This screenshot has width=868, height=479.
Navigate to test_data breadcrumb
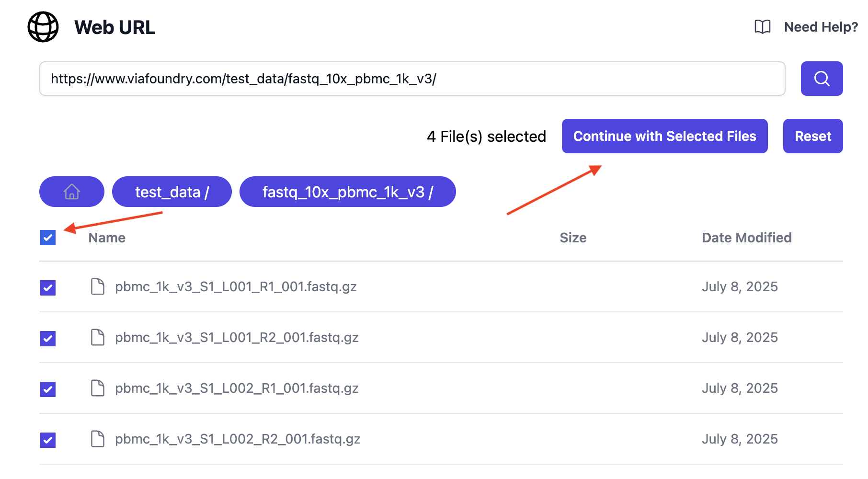172,192
